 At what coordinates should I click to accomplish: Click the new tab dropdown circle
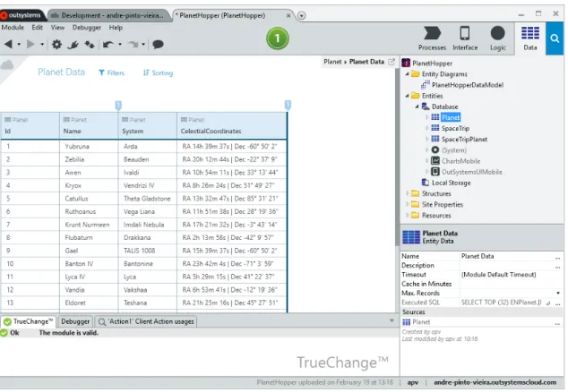(301, 15)
